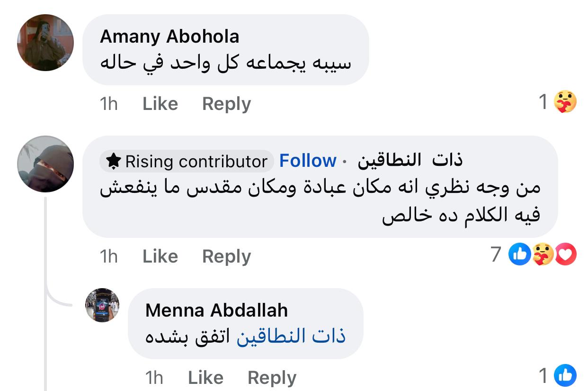Click the ذات النطاقين author name
The width and height of the screenshot is (588, 391).
pyautogui.click(x=410, y=161)
